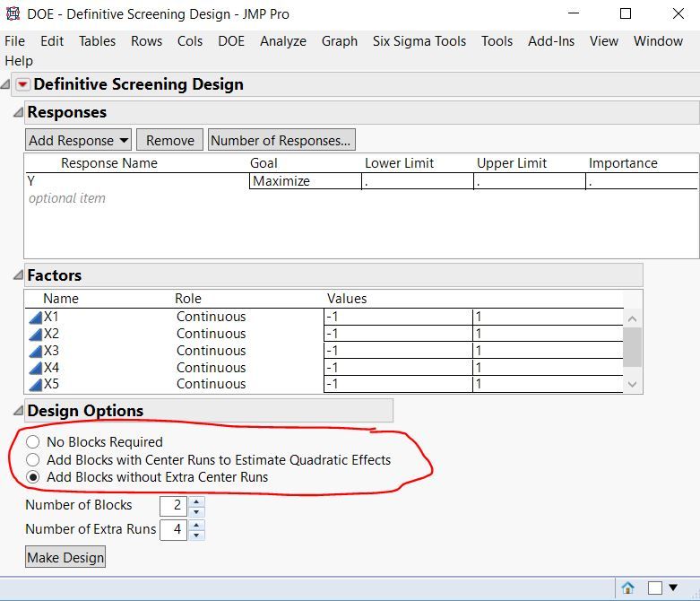Open the Window menu

658,41
